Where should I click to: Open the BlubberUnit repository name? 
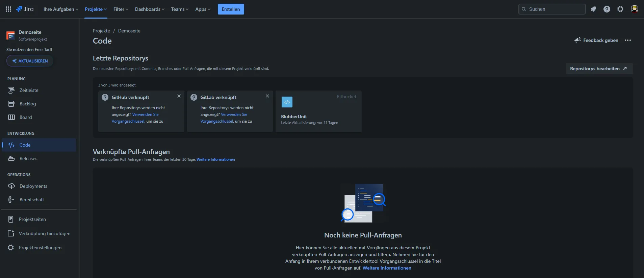click(x=294, y=117)
